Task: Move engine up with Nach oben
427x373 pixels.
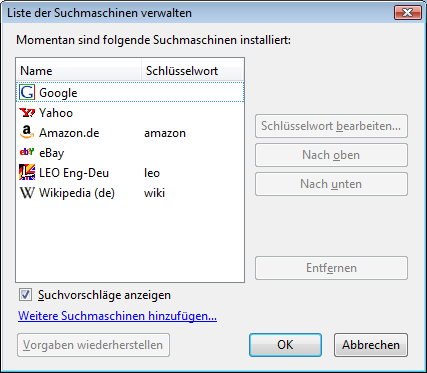Action: pyautogui.click(x=331, y=155)
